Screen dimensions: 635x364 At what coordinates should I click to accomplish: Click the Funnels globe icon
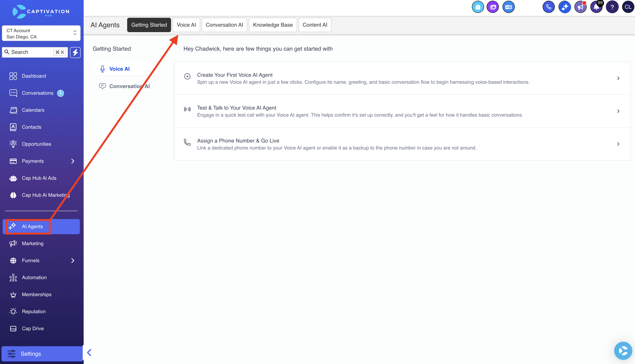[x=13, y=260]
